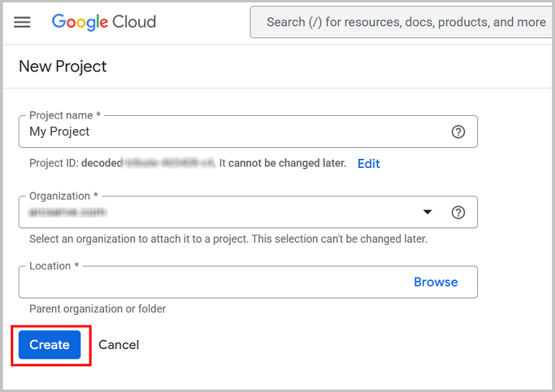Open the hamburger navigation menu
This screenshot has width=555, height=392.
coord(22,22)
